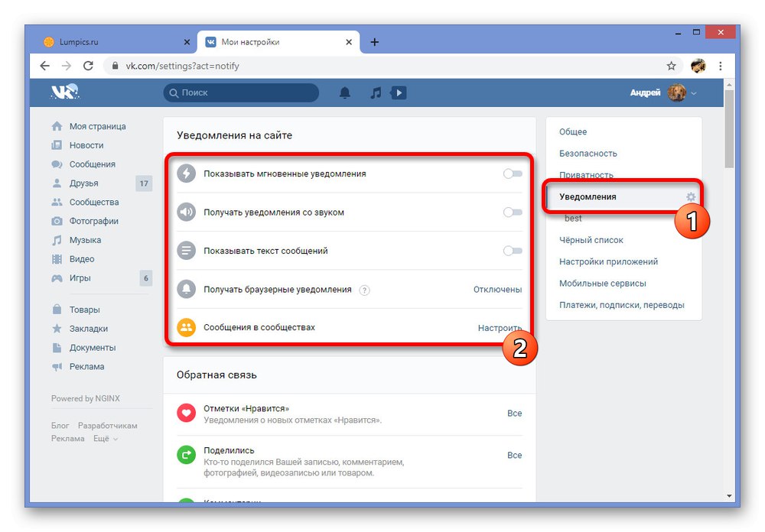Screen dimensions: 765x532
Task: Click the page vertical scrollbar thumb
Action: (x=729, y=129)
